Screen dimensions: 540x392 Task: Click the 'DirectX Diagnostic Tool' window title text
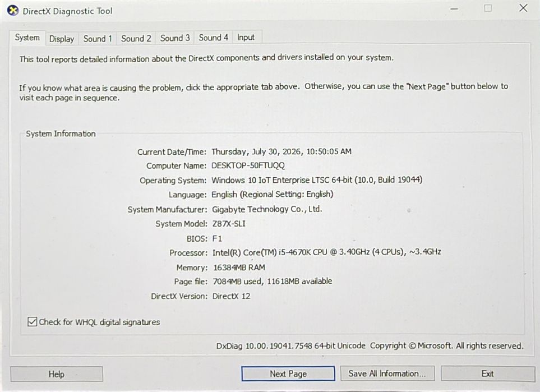coord(67,11)
